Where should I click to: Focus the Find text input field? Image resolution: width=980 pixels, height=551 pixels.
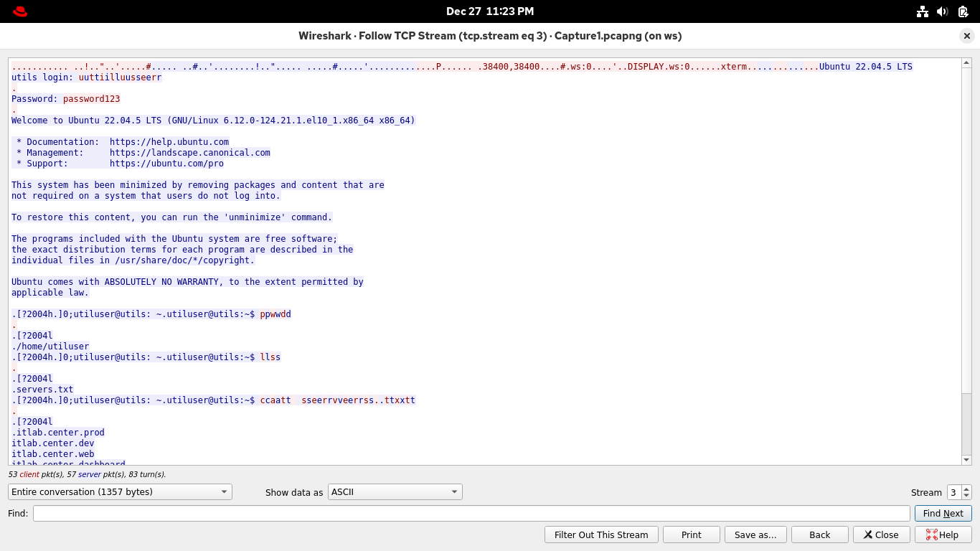[x=471, y=514]
